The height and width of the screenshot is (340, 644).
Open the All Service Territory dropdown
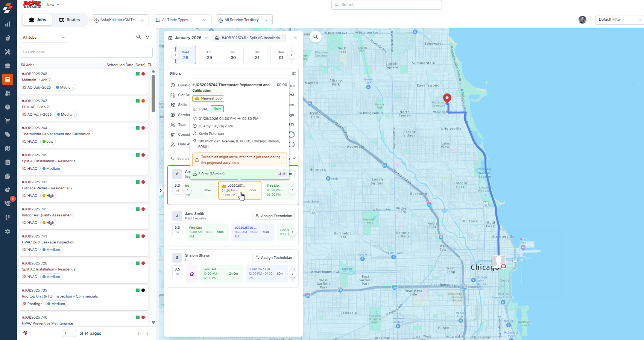pos(244,20)
